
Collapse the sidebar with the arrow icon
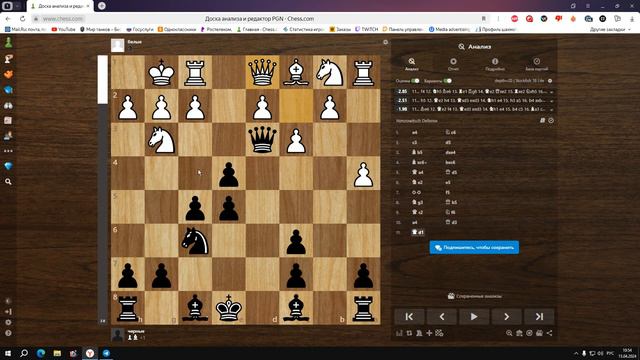(x=8, y=312)
